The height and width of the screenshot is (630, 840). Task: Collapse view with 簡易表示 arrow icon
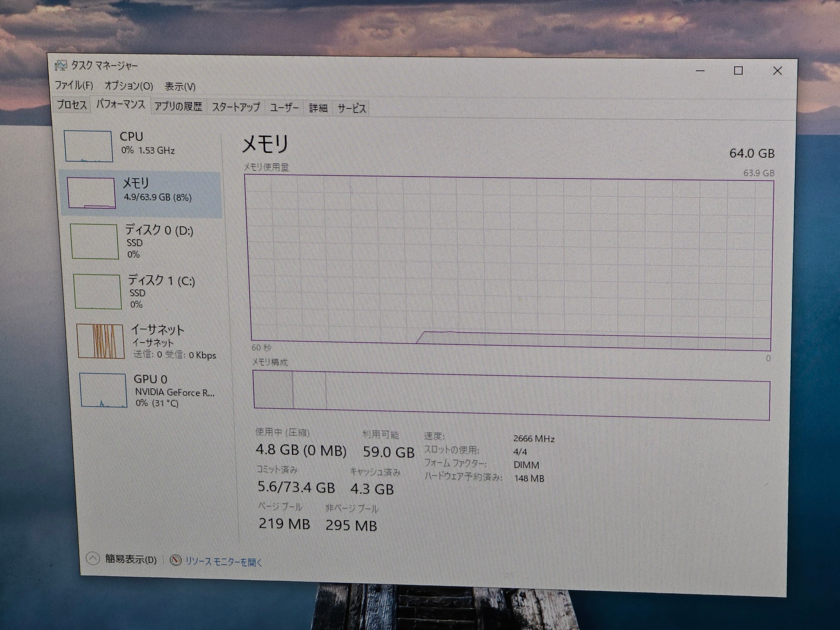(93, 558)
